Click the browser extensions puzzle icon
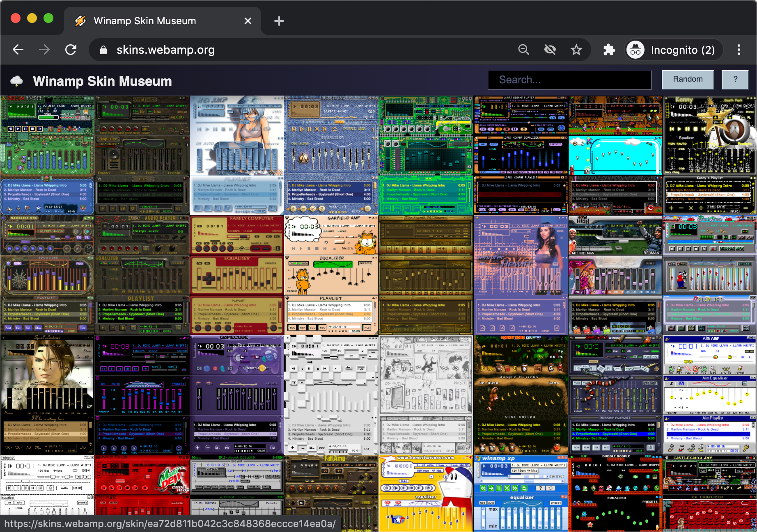 point(609,50)
